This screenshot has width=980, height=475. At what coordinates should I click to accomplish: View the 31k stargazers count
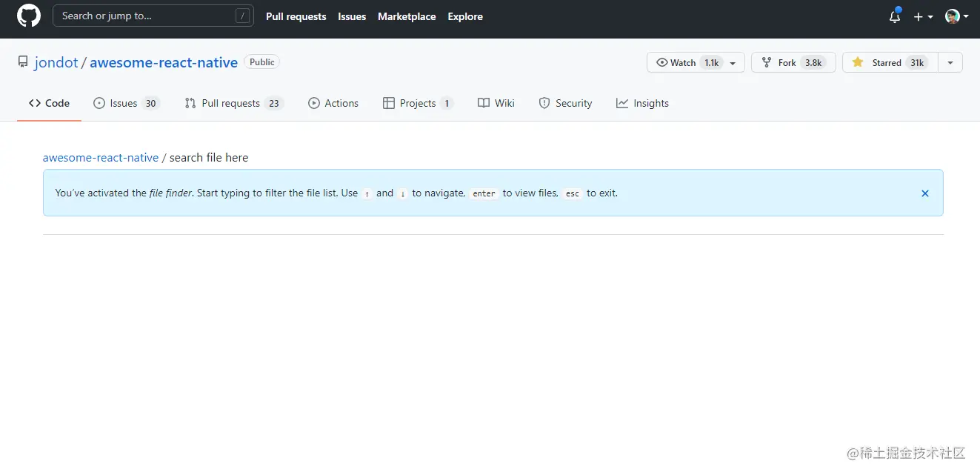click(x=917, y=63)
